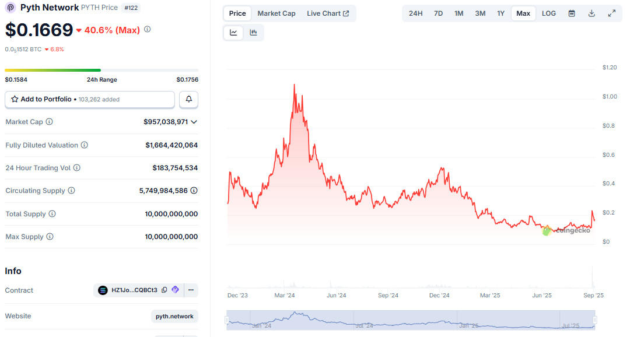
Task: Open the calendar date range picker
Action: click(572, 13)
